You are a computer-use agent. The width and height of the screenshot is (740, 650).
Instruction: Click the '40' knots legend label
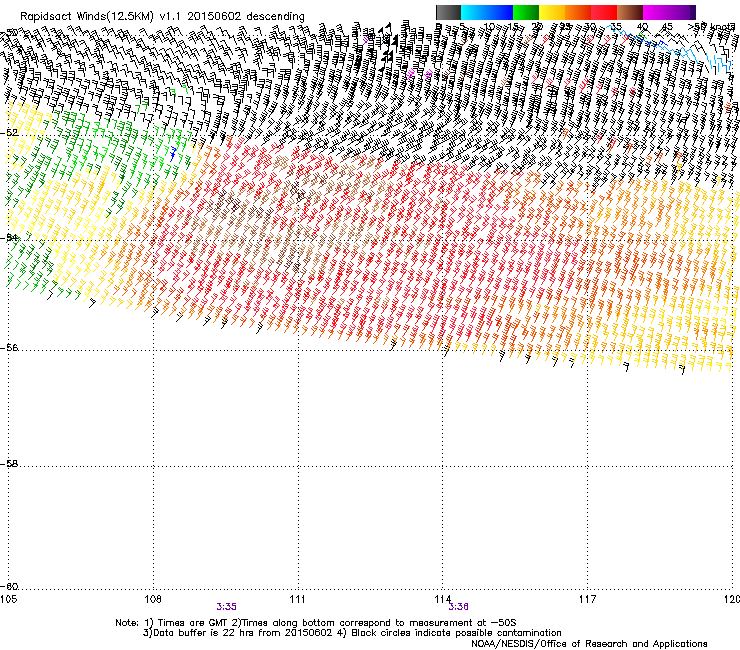[x=642, y=26]
